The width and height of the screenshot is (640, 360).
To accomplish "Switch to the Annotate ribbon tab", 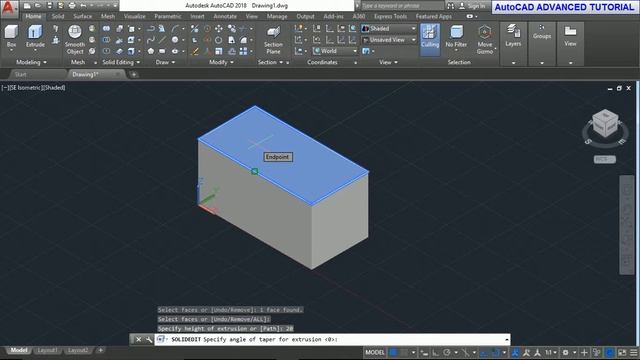I will 225,16.
